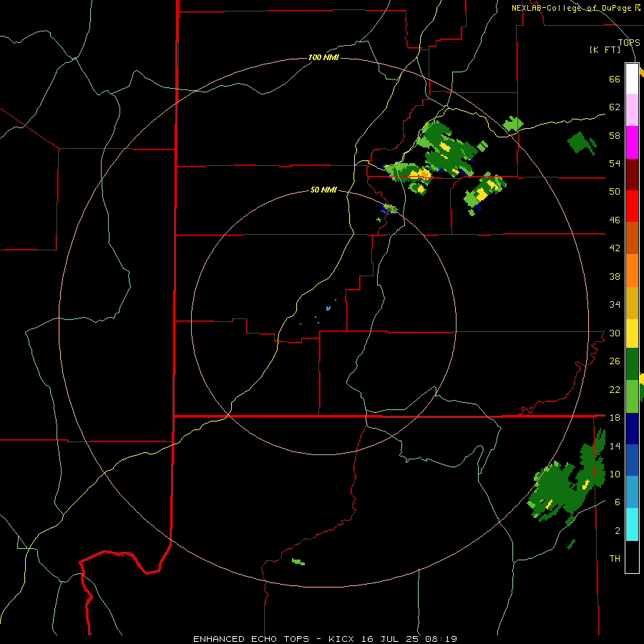Click the light green legend swatch

pyautogui.click(x=632, y=396)
